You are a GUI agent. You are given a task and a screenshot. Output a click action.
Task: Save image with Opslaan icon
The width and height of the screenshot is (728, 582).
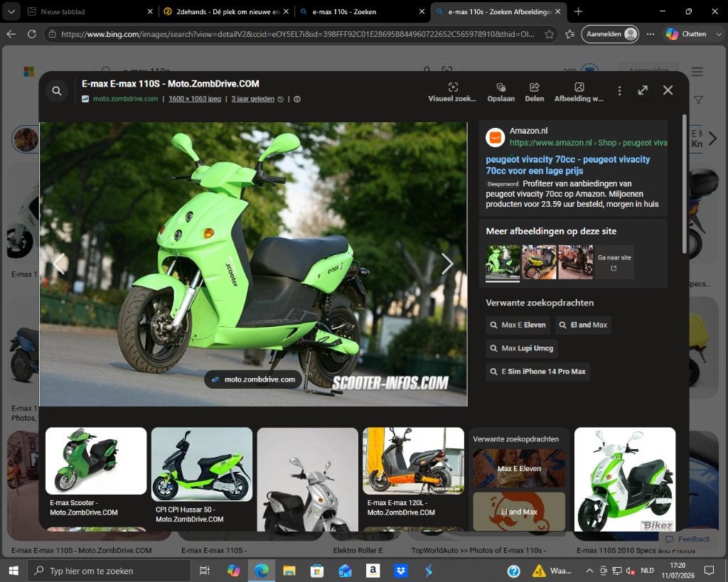501,92
